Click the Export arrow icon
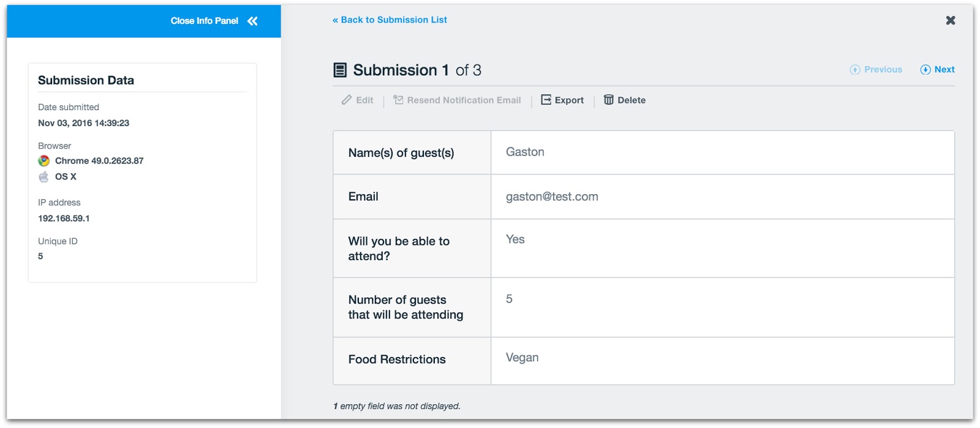 546,100
